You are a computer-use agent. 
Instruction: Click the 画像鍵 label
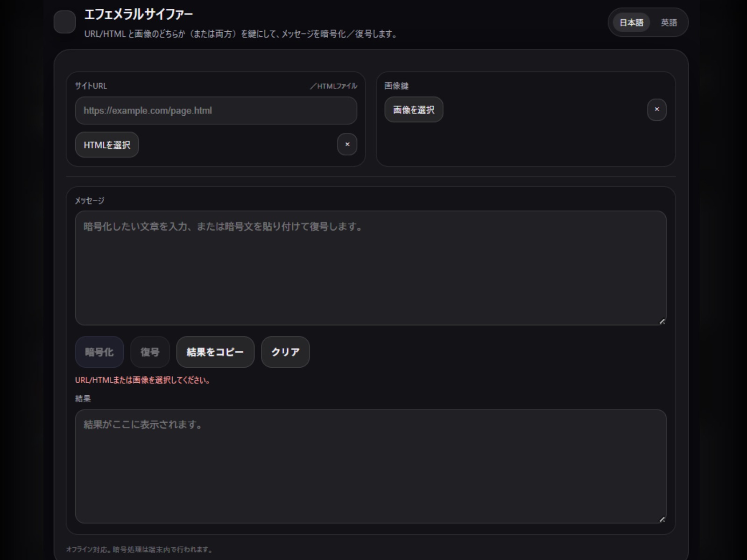(x=396, y=86)
